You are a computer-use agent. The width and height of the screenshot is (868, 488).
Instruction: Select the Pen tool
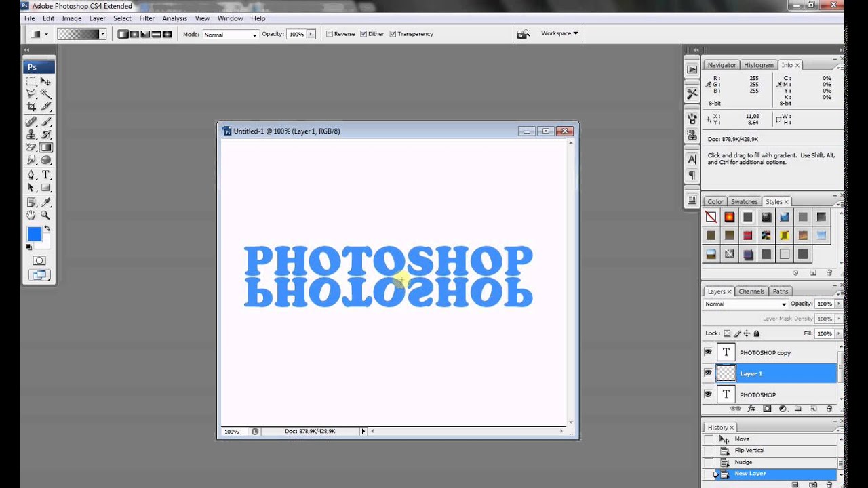[31, 175]
